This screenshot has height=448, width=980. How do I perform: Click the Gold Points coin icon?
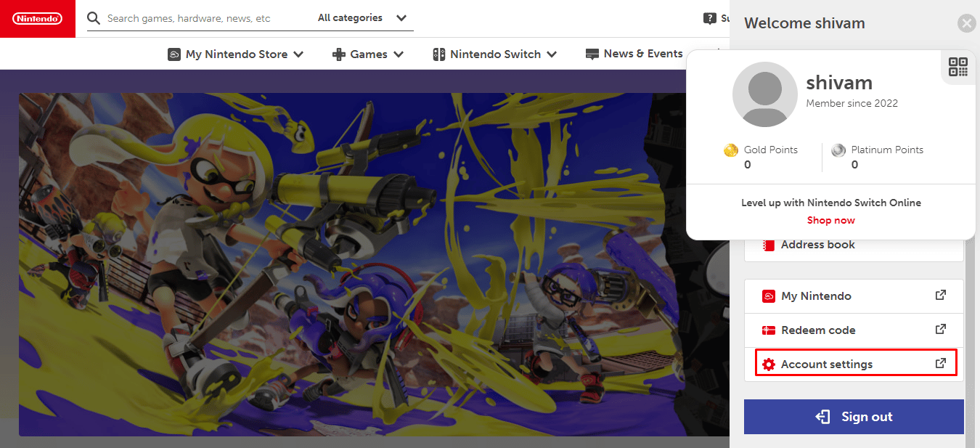coord(731,150)
